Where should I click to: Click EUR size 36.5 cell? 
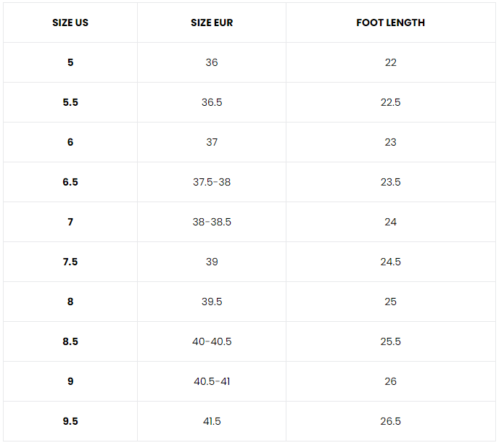click(212, 102)
